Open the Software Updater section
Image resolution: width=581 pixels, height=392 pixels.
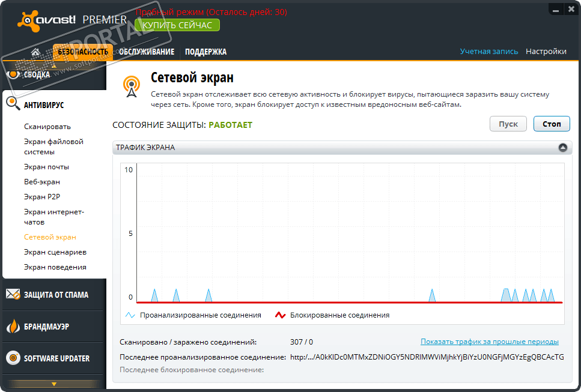coord(56,358)
